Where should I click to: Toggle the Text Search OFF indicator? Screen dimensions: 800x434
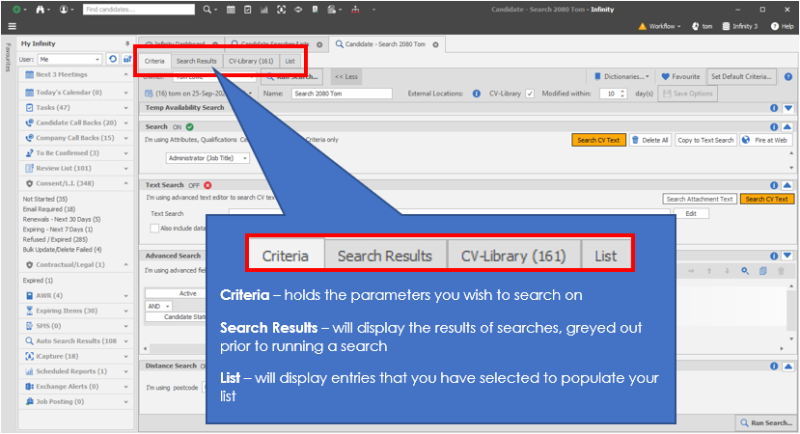(207, 185)
